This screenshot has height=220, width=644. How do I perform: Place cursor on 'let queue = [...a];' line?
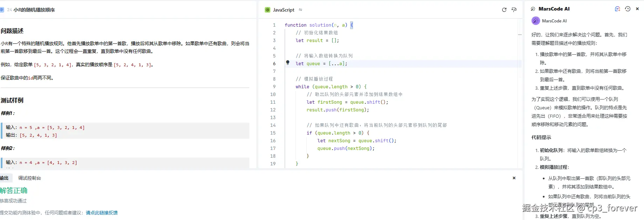tap(321, 63)
